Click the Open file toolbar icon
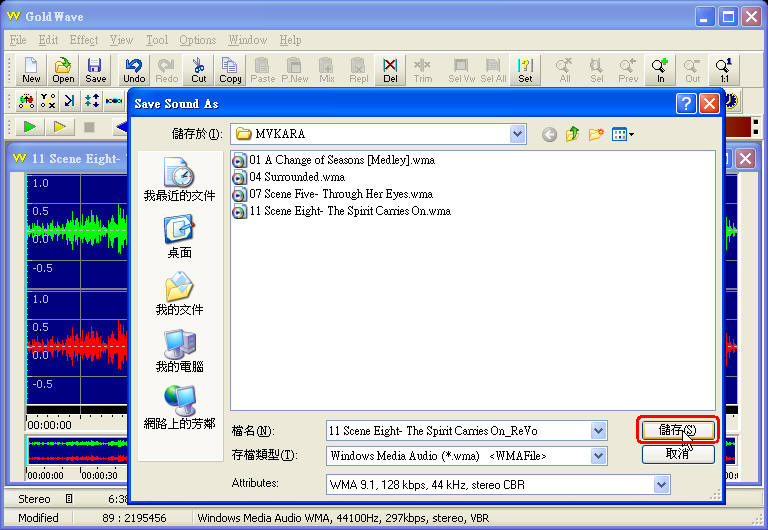This screenshot has height=530, width=768. coord(63,70)
